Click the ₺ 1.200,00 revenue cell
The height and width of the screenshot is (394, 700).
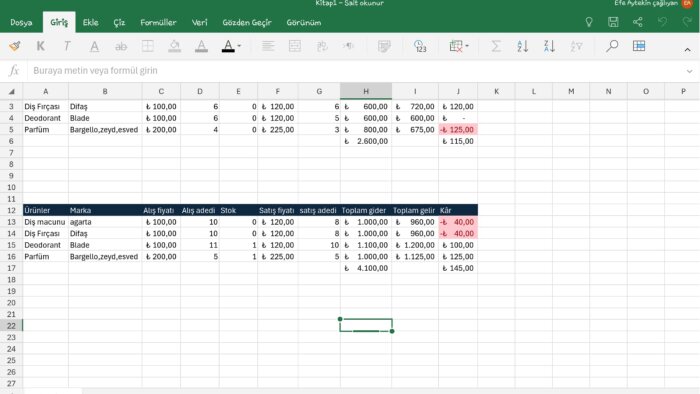(x=415, y=245)
